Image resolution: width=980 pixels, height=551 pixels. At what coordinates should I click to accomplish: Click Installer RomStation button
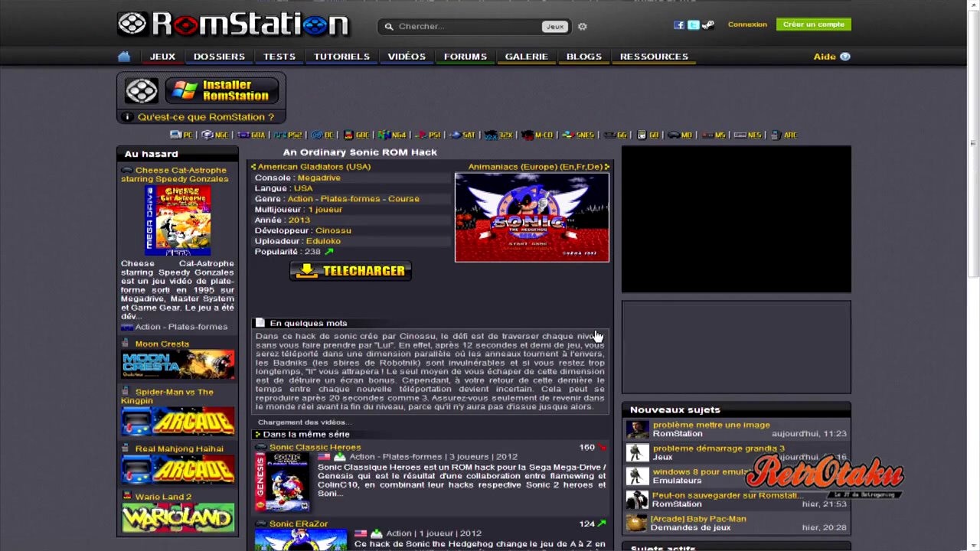tap(222, 91)
